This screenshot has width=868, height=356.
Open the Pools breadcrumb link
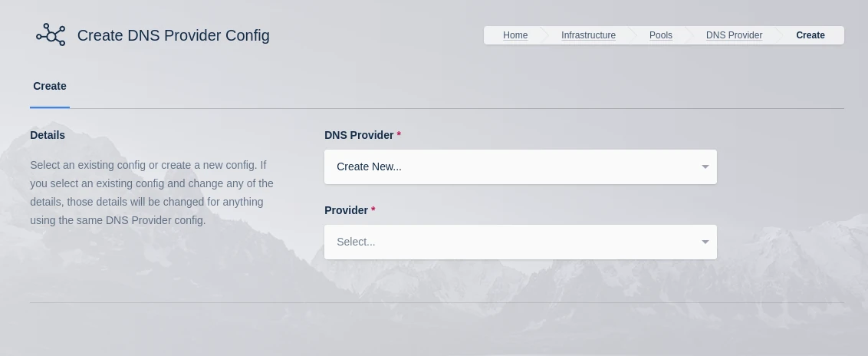point(660,35)
